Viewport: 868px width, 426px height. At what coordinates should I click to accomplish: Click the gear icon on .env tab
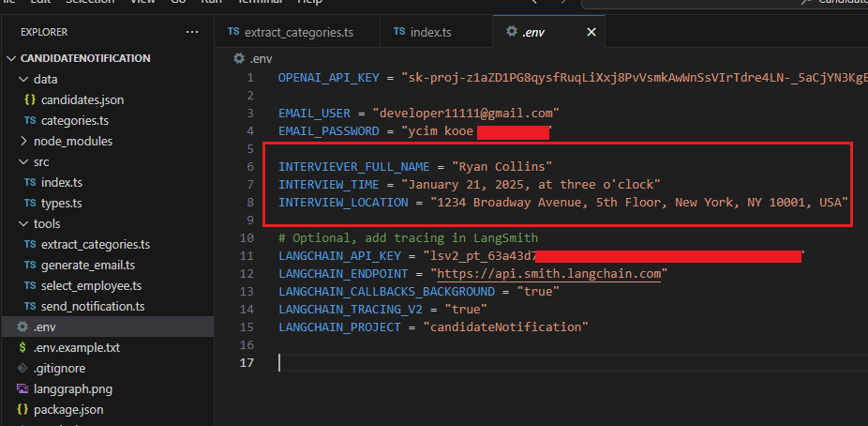[x=512, y=31]
